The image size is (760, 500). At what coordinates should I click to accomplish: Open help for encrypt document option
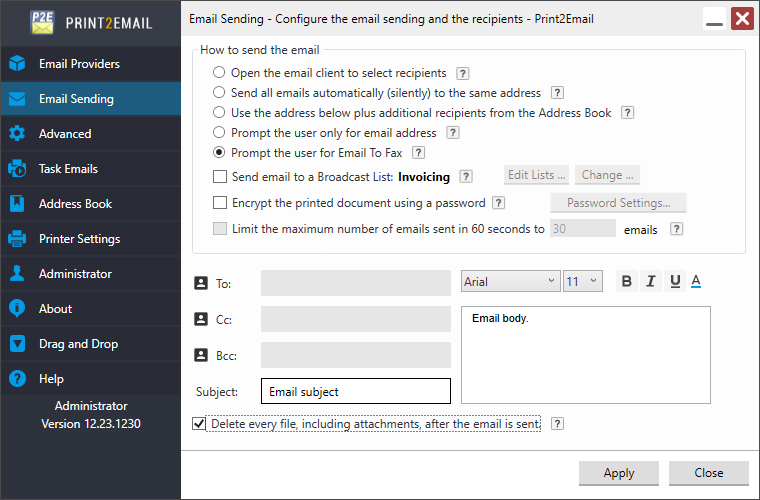click(x=498, y=203)
